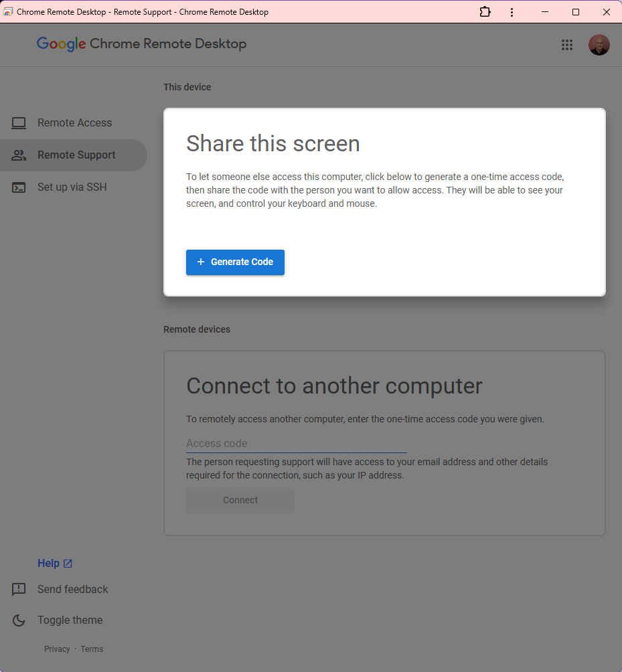The height and width of the screenshot is (672, 622).
Task: Minimize the Chrome Remote Desktop window
Action: click(x=545, y=12)
